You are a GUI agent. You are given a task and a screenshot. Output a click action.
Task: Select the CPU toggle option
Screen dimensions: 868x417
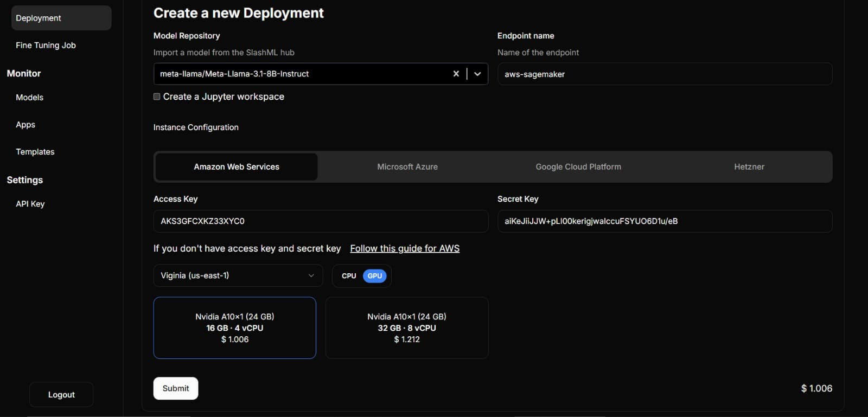(x=349, y=276)
